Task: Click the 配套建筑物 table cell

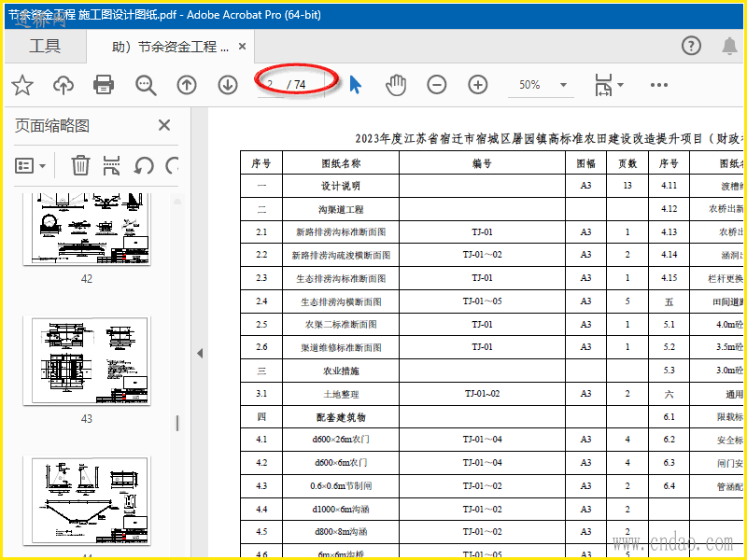Action: (x=341, y=417)
